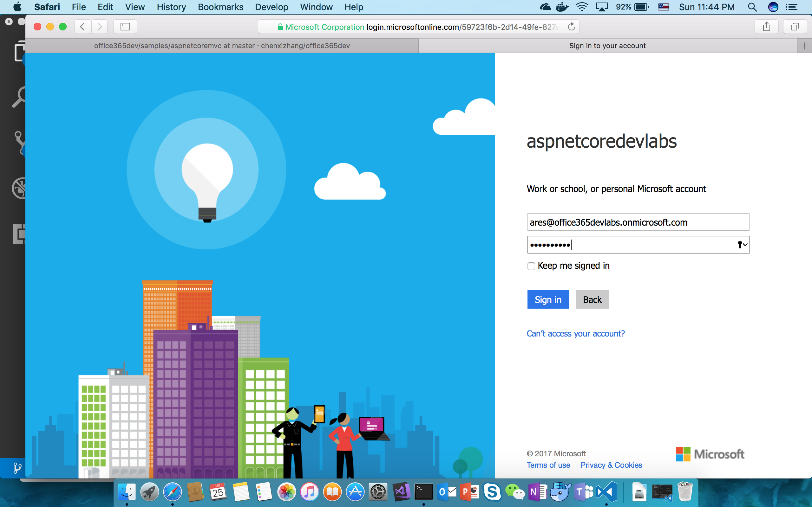Open the Wi-Fi status menu
Screen dimensions: 812x507
point(581,7)
